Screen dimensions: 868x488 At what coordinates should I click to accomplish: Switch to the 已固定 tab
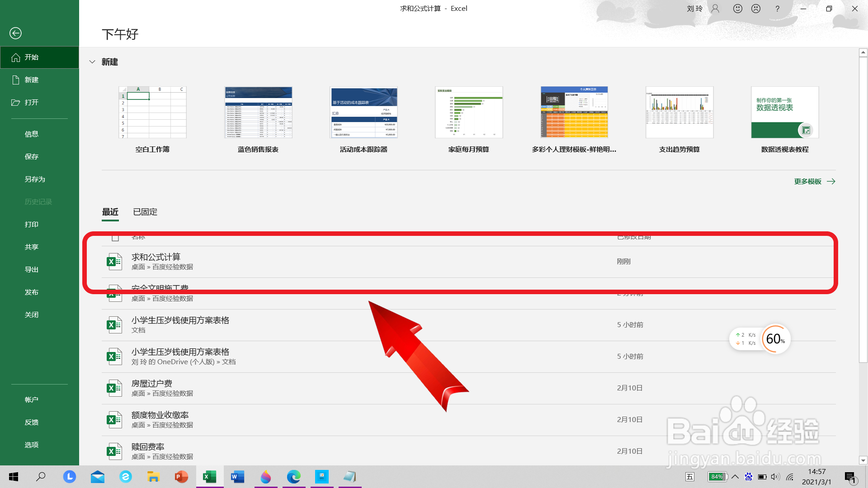click(145, 212)
